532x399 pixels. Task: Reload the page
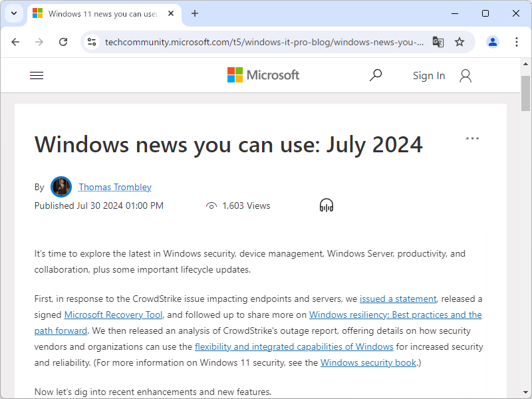coord(63,41)
